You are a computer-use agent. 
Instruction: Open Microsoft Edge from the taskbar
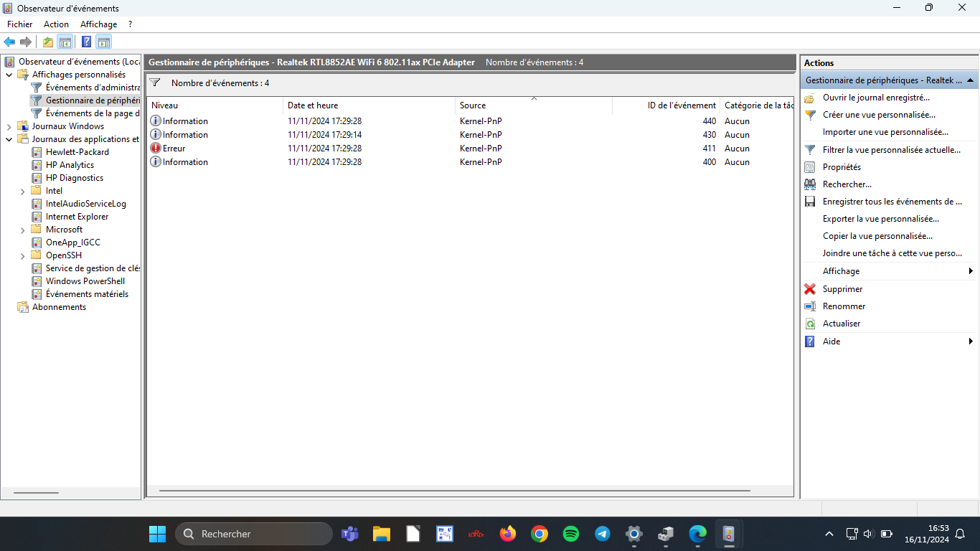[x=697, y=534]
